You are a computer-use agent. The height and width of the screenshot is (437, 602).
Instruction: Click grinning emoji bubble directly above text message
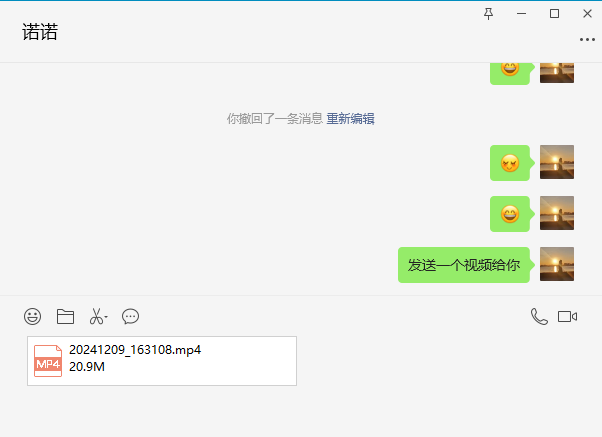click(x=510, y=214)
